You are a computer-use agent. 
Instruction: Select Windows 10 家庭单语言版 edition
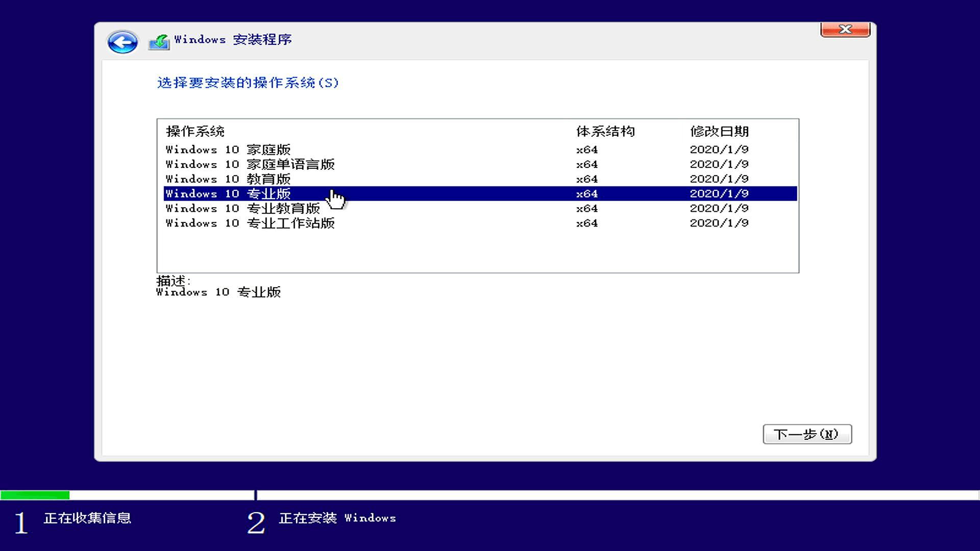pyautogui.click(x=250, y=164)
